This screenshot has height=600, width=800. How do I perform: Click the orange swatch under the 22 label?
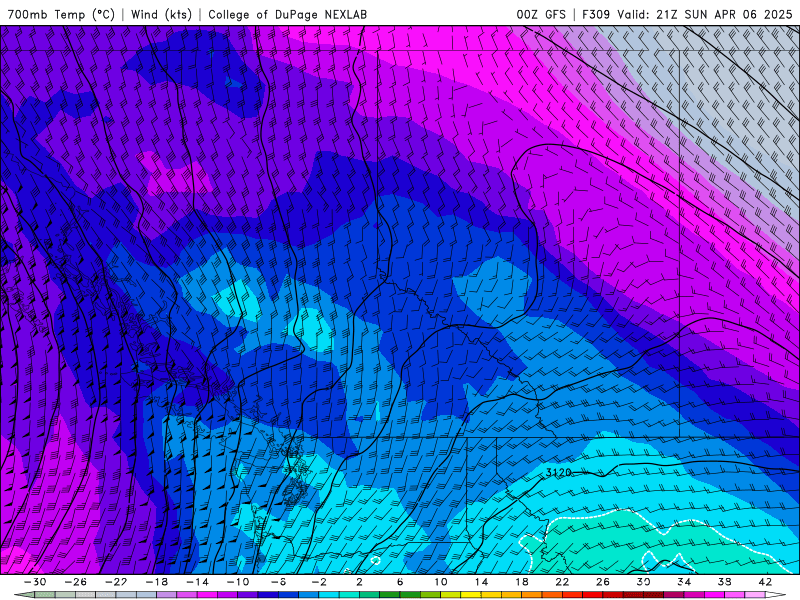(552, 595)
